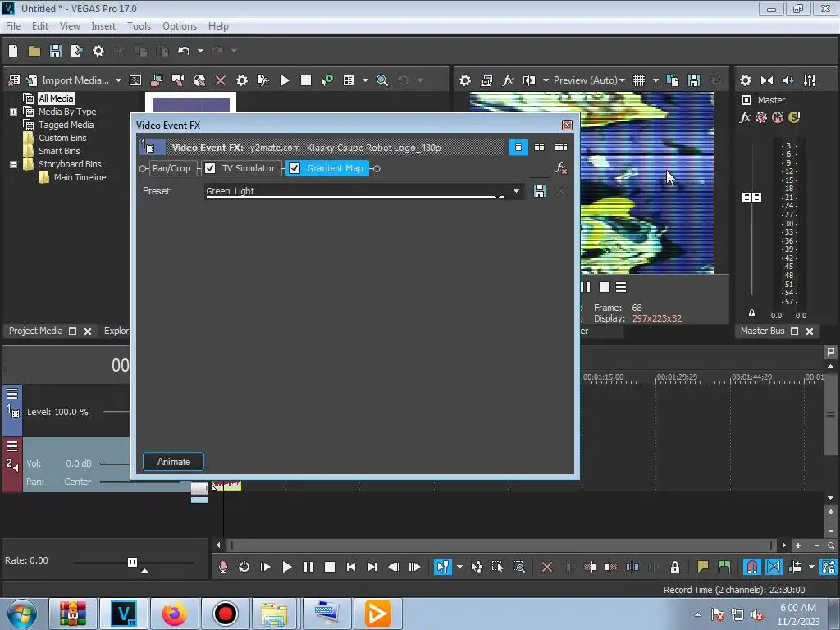Undo the last action

tap(184, 51)
